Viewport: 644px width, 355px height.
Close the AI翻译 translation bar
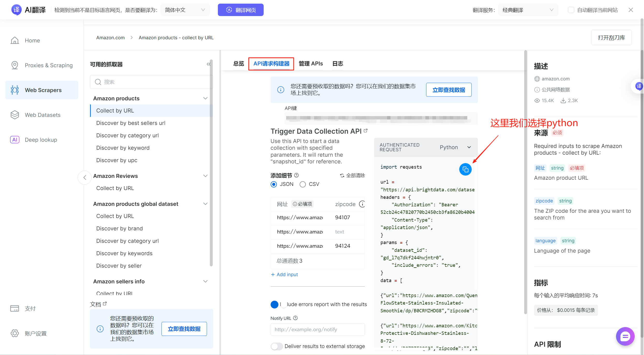pyautogui.click(x=631, y=10)
